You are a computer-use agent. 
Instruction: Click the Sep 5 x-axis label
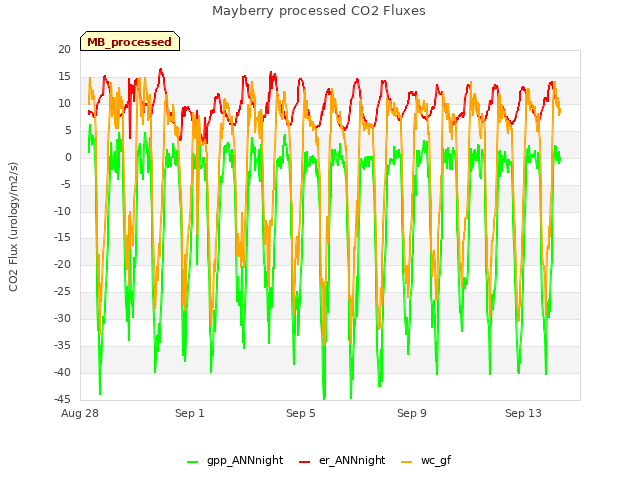click(301, 413)
